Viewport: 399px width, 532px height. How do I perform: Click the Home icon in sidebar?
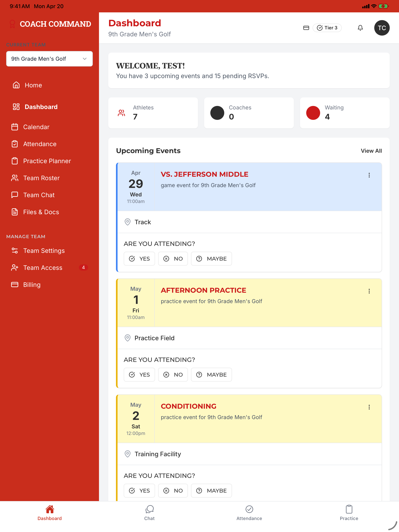16,85
